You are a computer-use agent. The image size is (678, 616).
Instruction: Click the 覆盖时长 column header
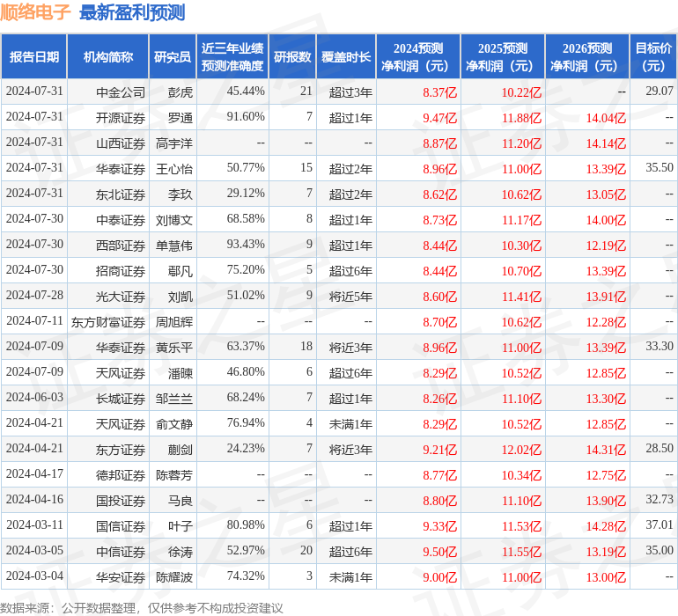(x=346, y=56)
